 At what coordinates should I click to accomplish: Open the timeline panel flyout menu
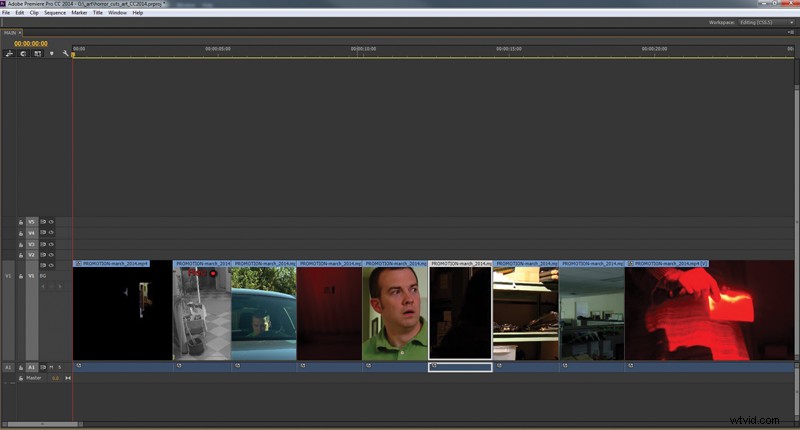coord(791,32)
